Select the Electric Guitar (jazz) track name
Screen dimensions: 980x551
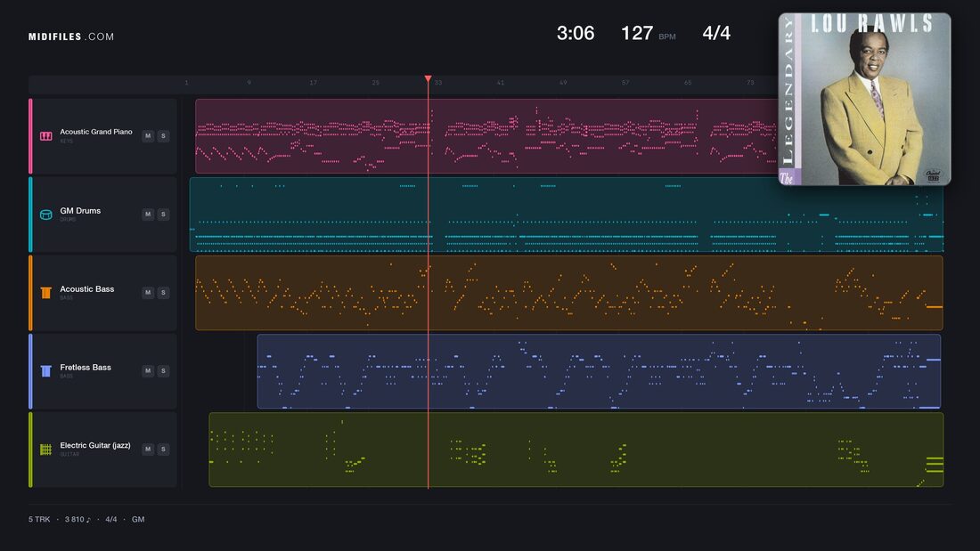pos(95,445)
